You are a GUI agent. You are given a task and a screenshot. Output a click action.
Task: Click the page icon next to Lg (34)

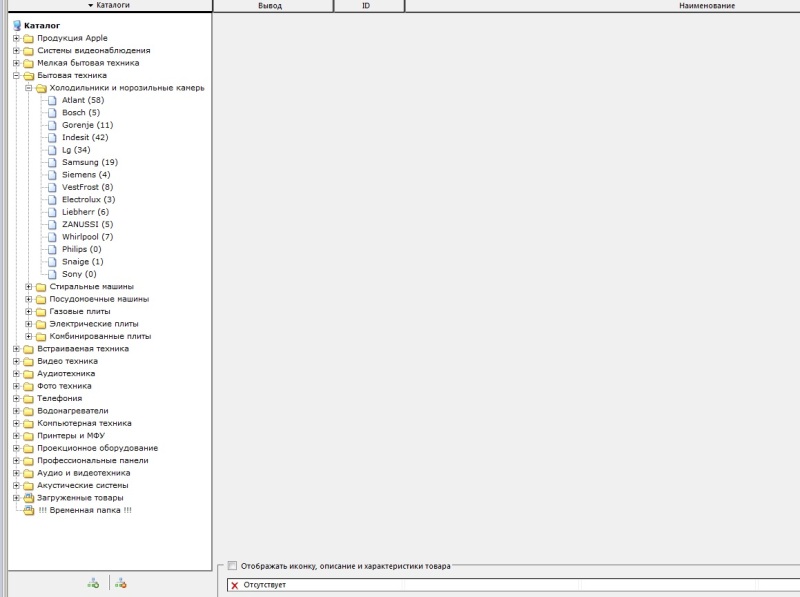point(52,150)
